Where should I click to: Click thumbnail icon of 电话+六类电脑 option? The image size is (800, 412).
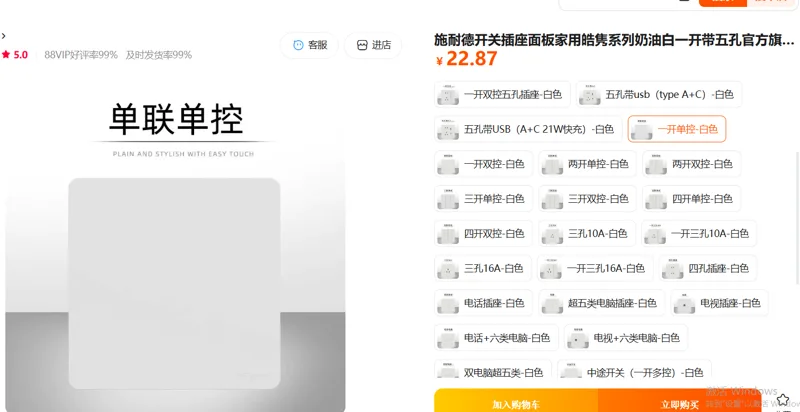447,338
